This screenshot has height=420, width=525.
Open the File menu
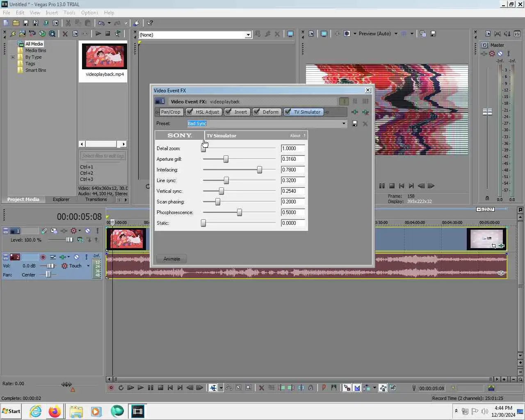7,13
